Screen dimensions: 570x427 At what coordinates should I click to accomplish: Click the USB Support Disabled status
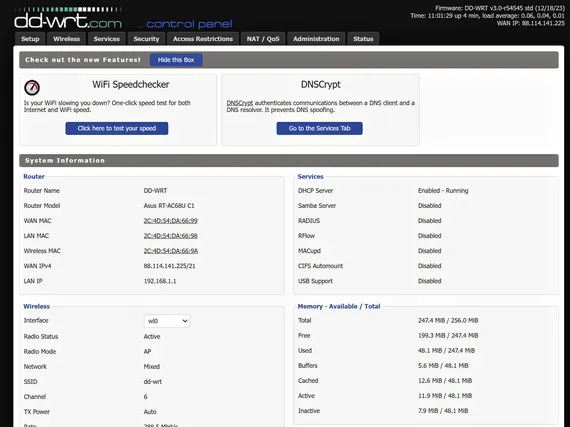click(430, 281)
